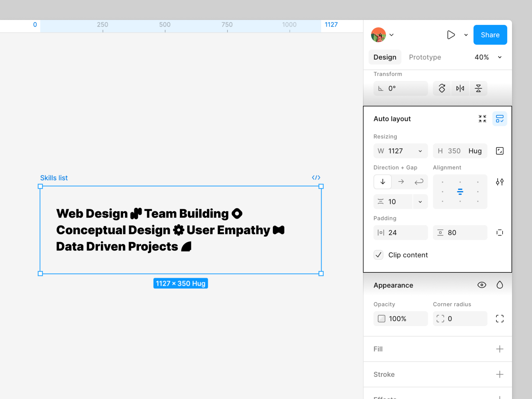Click the Data Driven Projects text
Screen dimensions: 532x399
(117, 247)
